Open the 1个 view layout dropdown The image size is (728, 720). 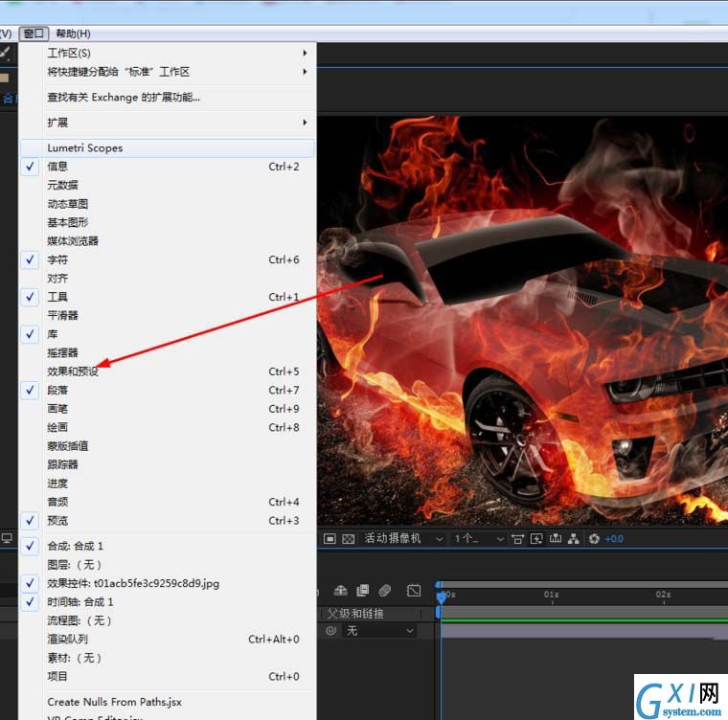tap(479, 538)
